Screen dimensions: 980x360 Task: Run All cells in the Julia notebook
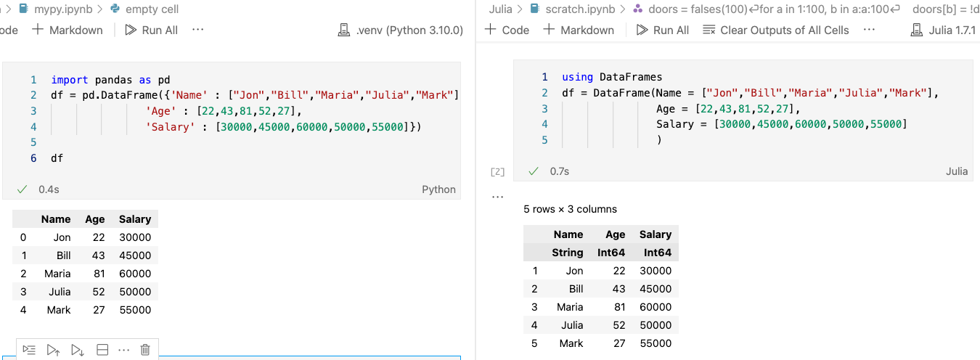[x=662, y=30]
